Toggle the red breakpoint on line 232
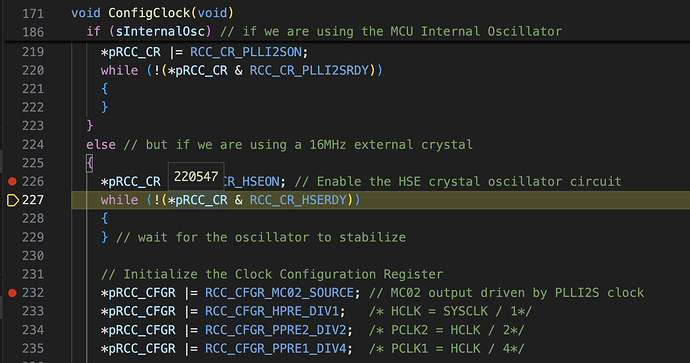 point(12,293)
